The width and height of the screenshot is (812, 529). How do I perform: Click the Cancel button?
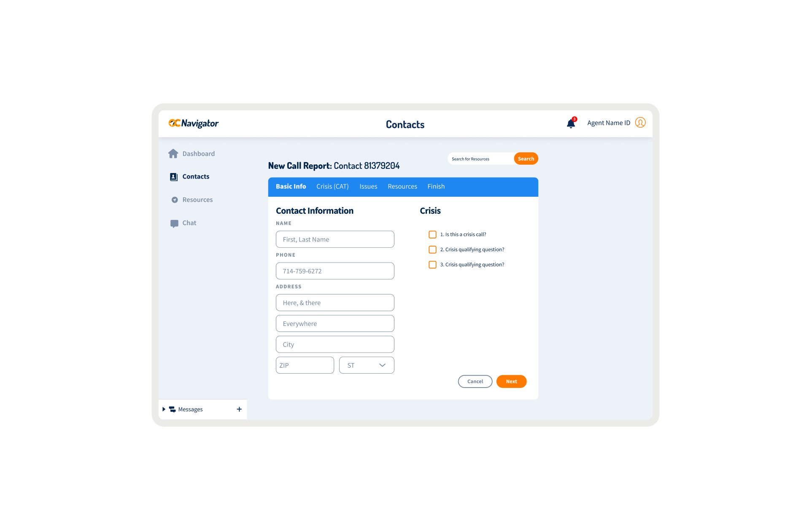[475, 382]
